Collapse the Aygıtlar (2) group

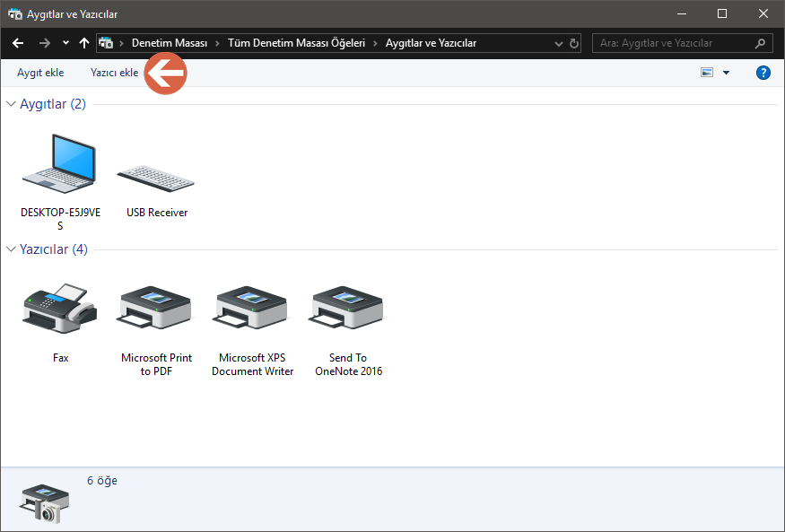(x=11, y=104)
